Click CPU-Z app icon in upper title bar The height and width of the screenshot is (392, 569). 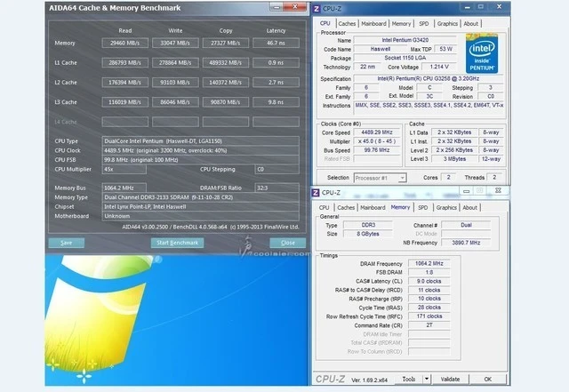click(x=317, y=9)
